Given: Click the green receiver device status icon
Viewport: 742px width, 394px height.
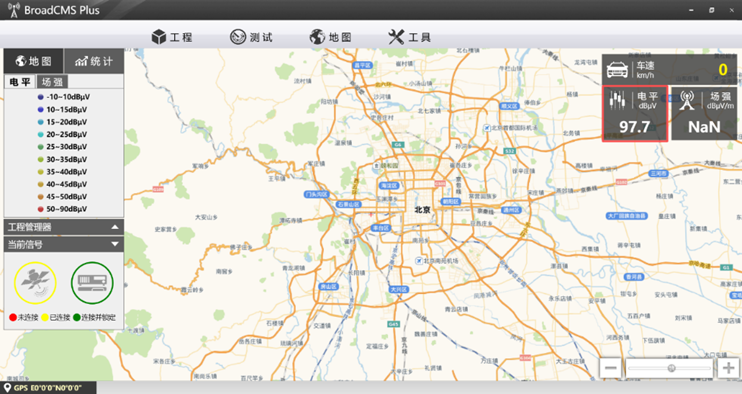Looking at the screenshot, I should 92,282.
